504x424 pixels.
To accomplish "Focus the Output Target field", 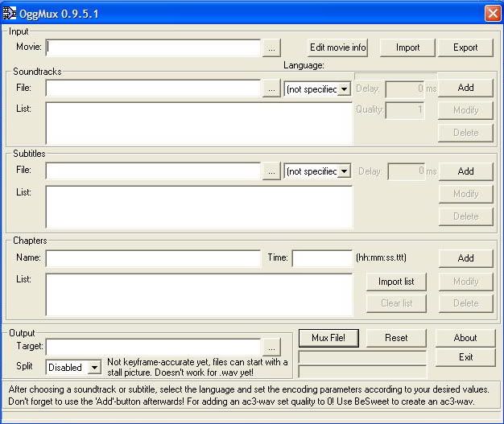I will pos(153,347).
